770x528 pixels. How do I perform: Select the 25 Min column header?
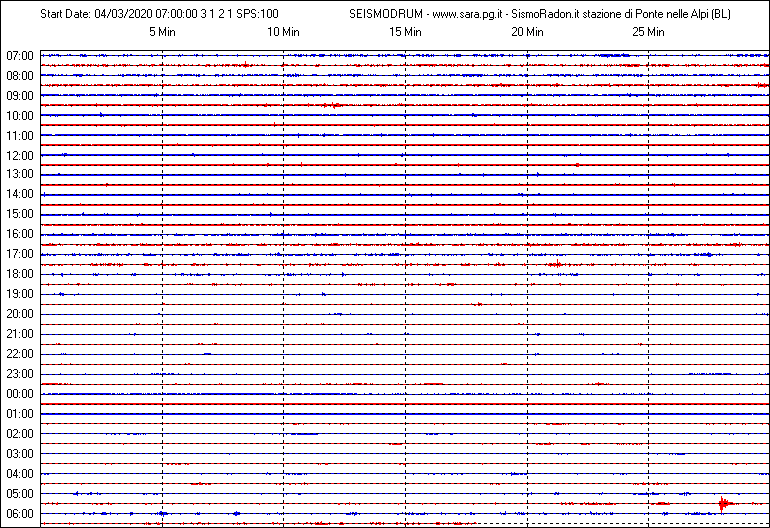pos(649,32)
